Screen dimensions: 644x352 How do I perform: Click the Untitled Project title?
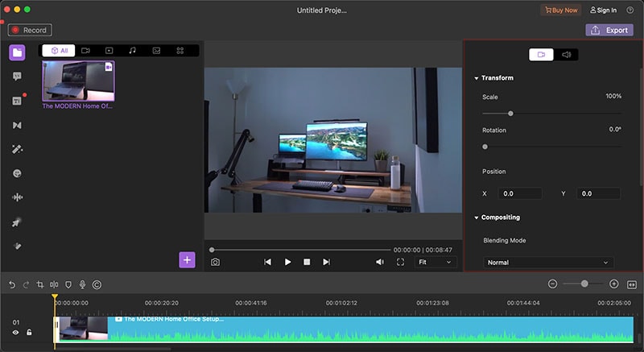coord(321,10)
